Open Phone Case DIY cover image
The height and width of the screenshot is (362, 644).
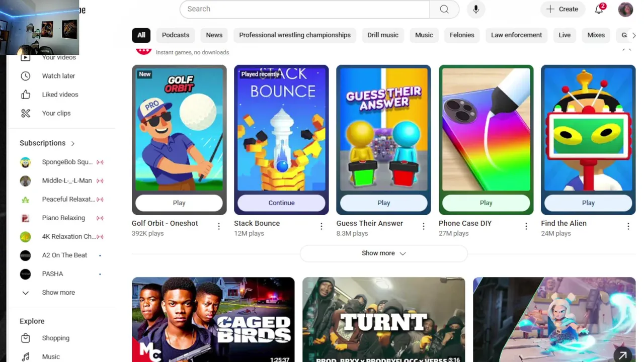(486, 129)
